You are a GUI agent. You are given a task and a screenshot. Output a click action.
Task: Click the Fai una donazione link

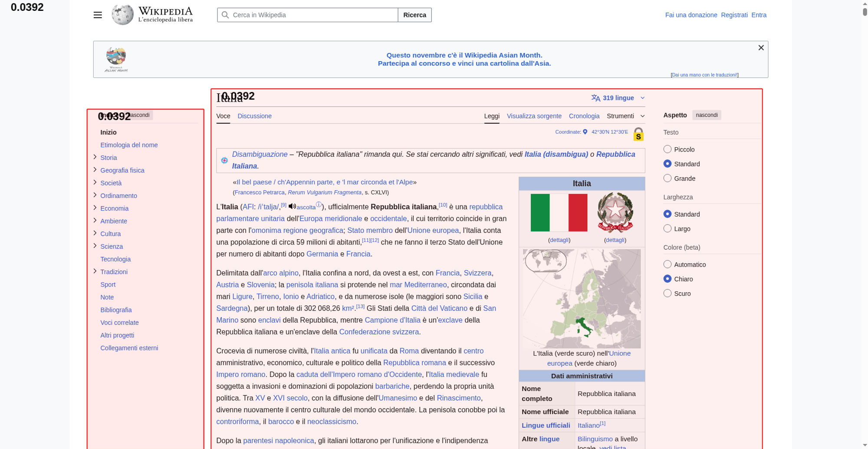click(691, 15)
